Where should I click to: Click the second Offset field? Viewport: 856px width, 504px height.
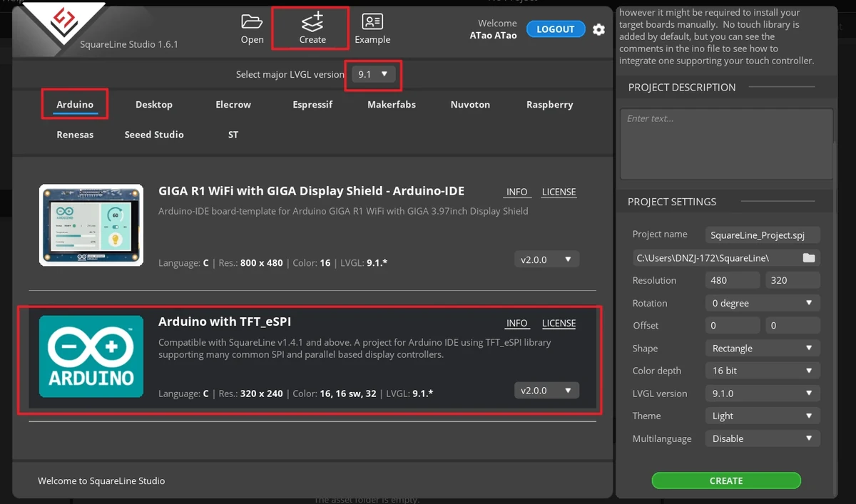click(x=792, y=325)
